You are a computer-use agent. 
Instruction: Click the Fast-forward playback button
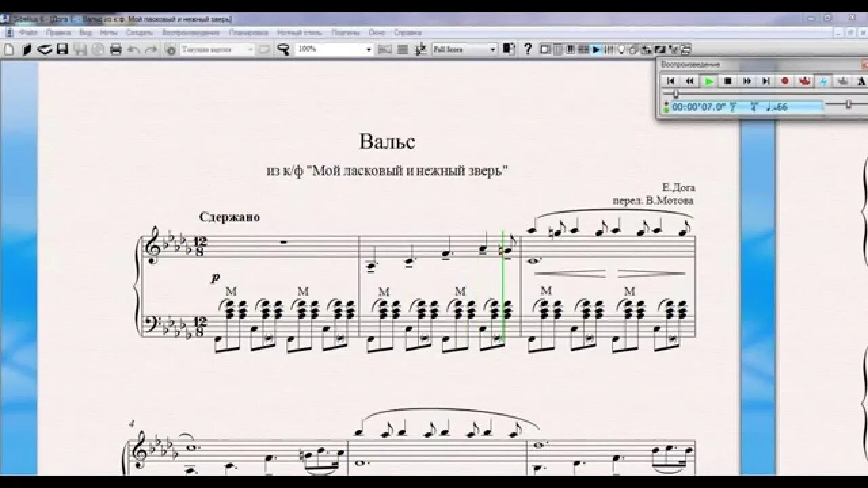[x=747, y=81]
